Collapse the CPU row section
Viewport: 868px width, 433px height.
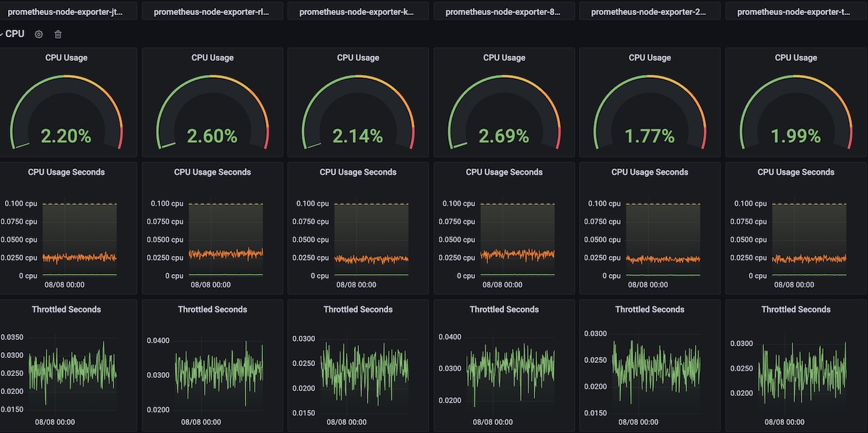14,34
